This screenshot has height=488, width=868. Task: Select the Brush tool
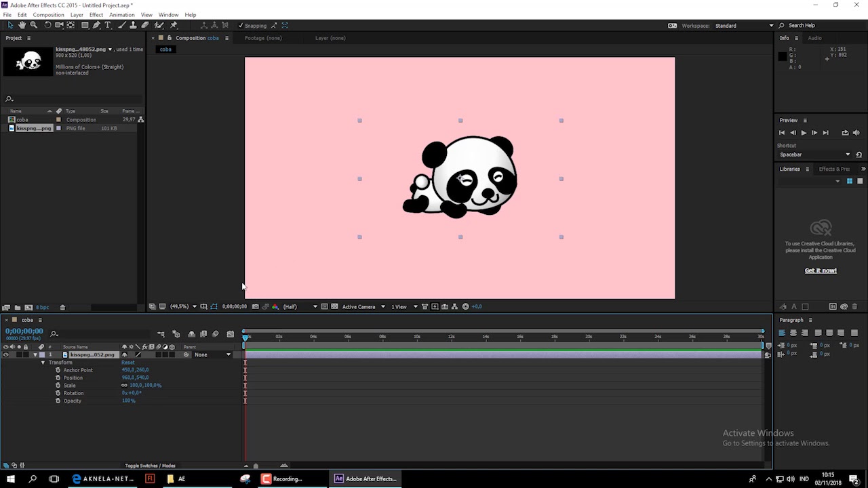click(x=122, y=25)
